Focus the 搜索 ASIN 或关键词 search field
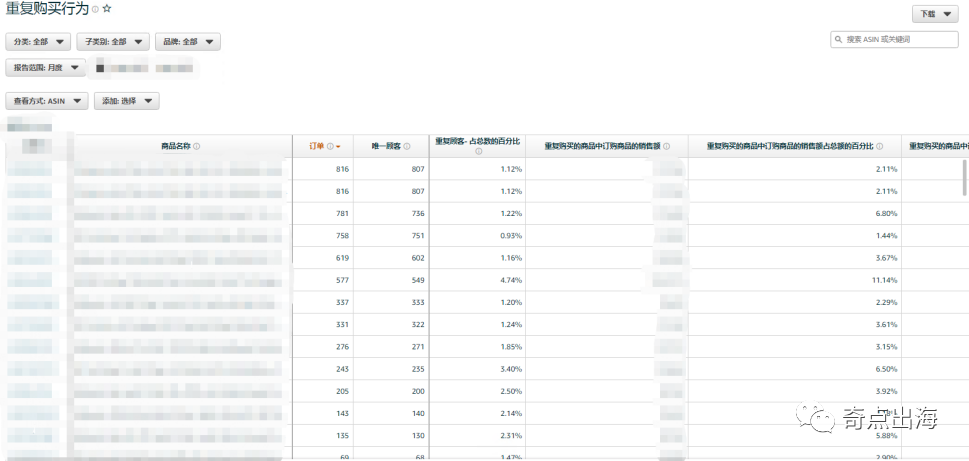 894,40
